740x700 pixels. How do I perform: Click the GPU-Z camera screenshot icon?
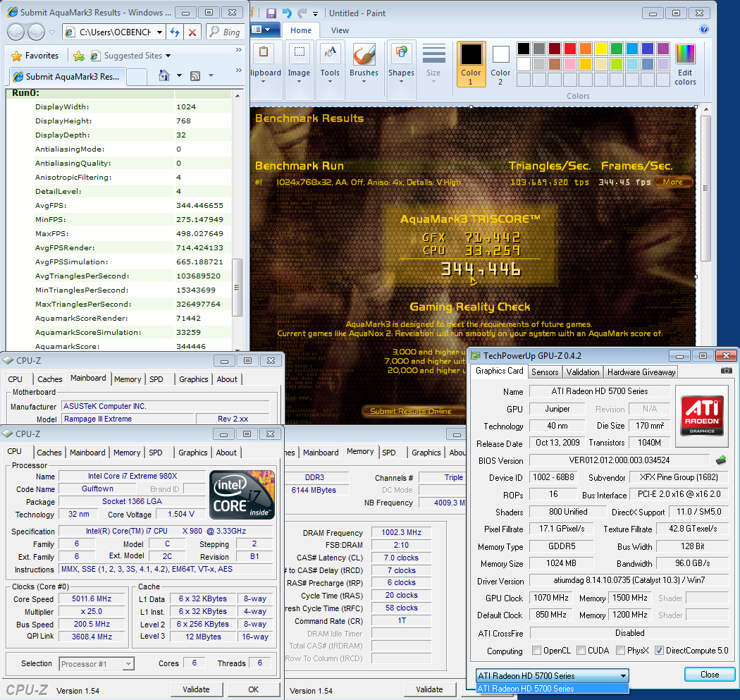(x=727, y=371)
